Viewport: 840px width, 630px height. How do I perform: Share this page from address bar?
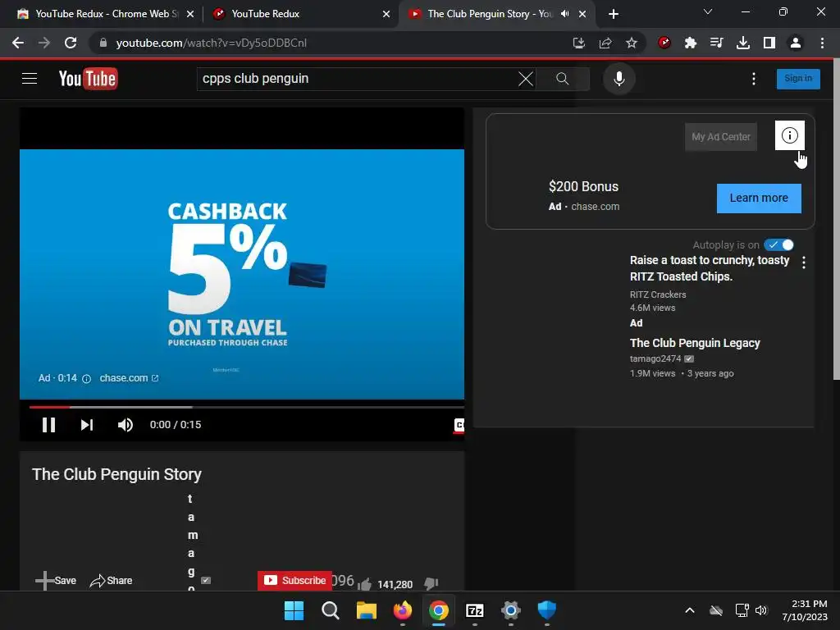605,43
